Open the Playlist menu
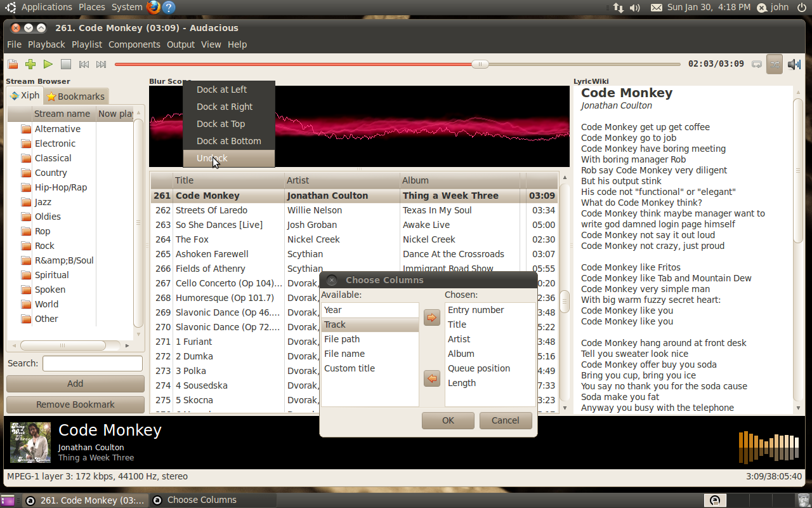Viewport: 812px width, 508px height. [x=87, y=44]
